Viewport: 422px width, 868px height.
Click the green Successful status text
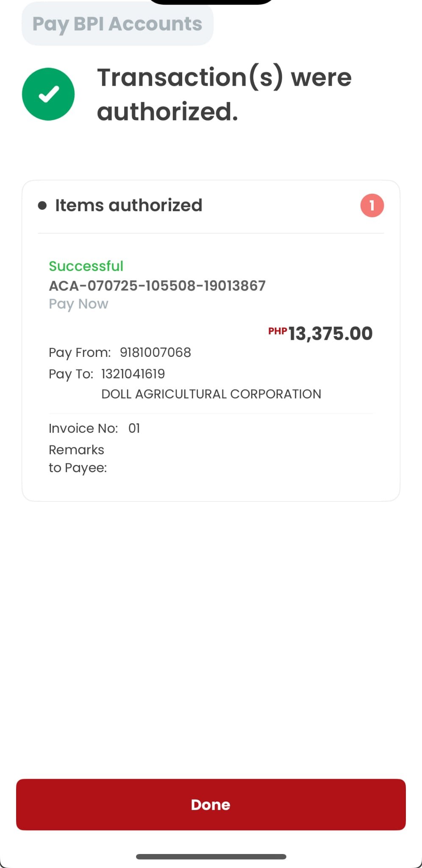pyautogui.click(x=86, y=266)
